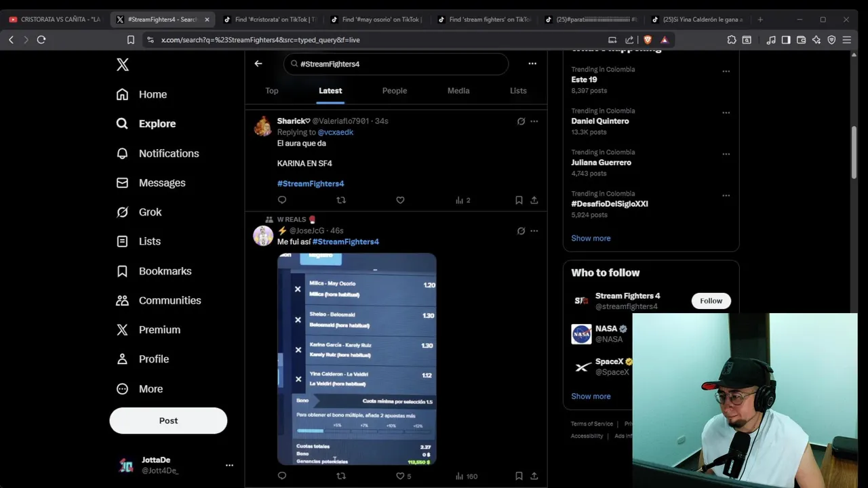Switch to search Lists tab

click(518, 90)
